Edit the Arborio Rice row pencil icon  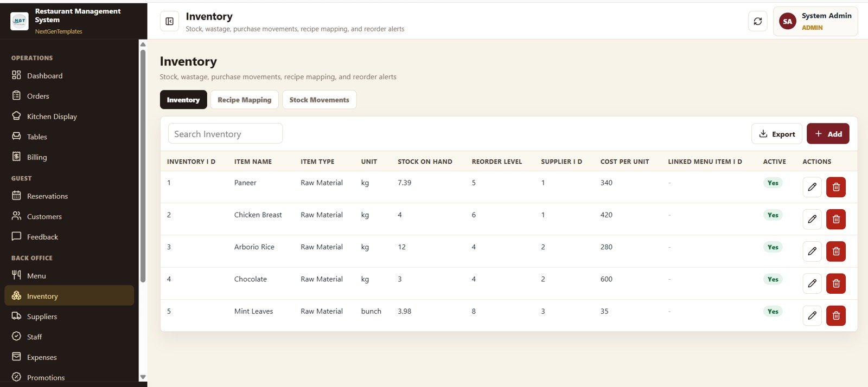coord(812,251)
